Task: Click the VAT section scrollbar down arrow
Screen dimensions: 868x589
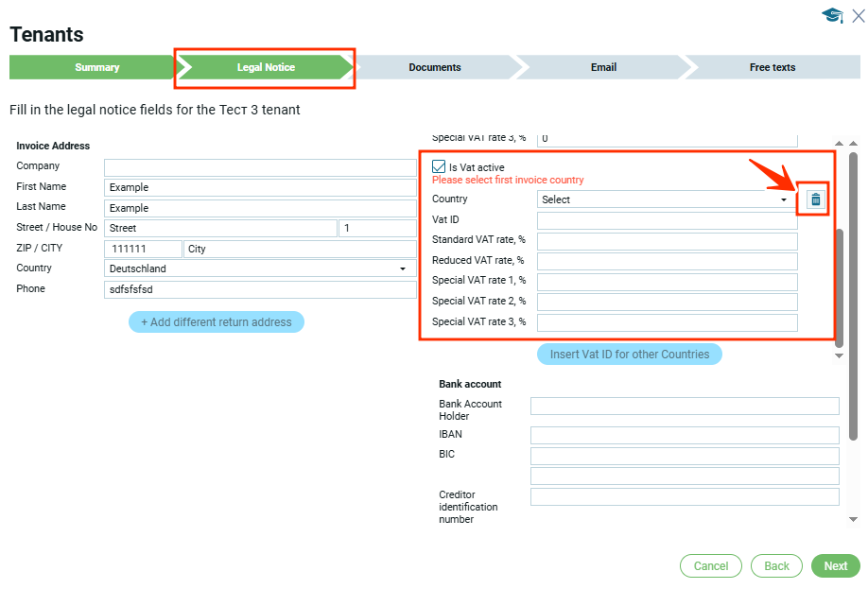Action: tap(839, 356)
